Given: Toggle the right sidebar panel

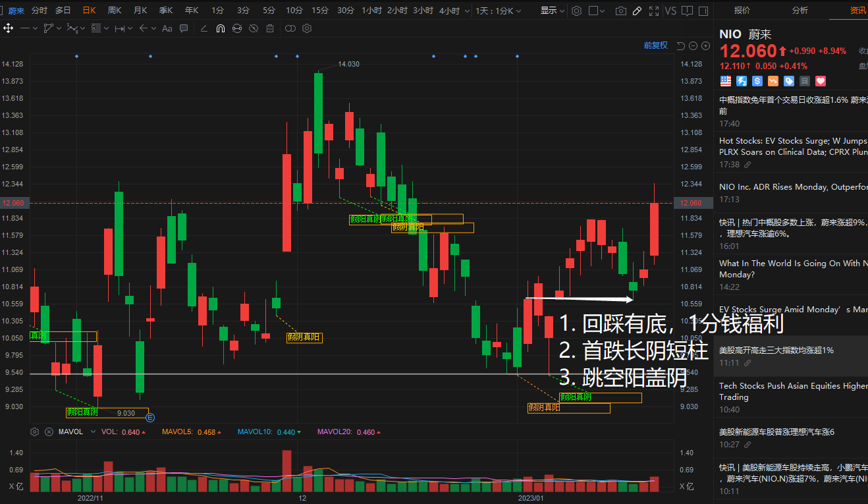Looking at the screenshot, I should coord(703,11).
